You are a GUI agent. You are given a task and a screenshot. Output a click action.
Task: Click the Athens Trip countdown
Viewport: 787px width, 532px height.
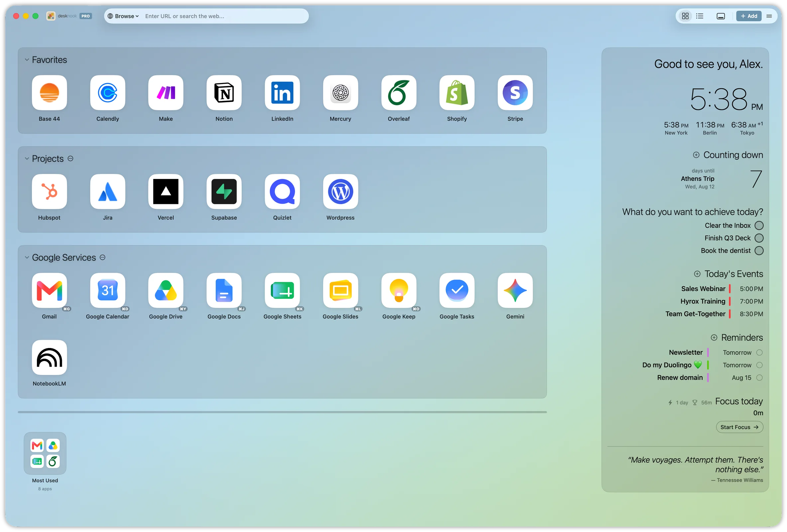tap(721, 179)
